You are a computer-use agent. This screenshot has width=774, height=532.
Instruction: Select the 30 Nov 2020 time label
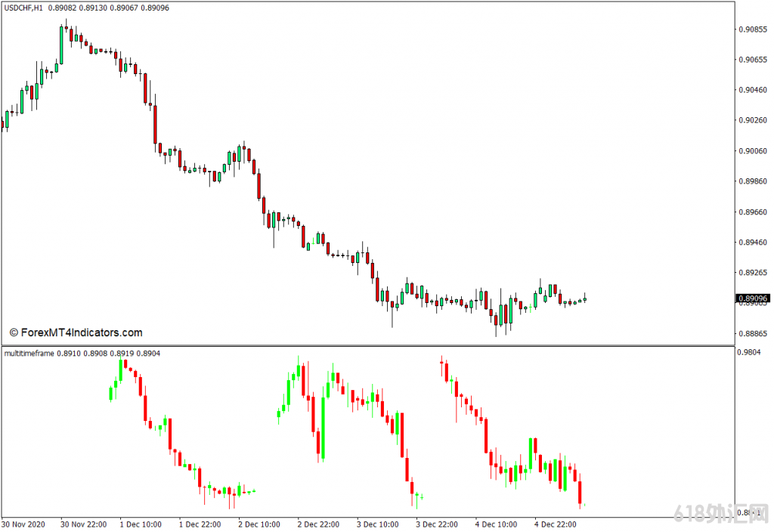tap(24, 524)
